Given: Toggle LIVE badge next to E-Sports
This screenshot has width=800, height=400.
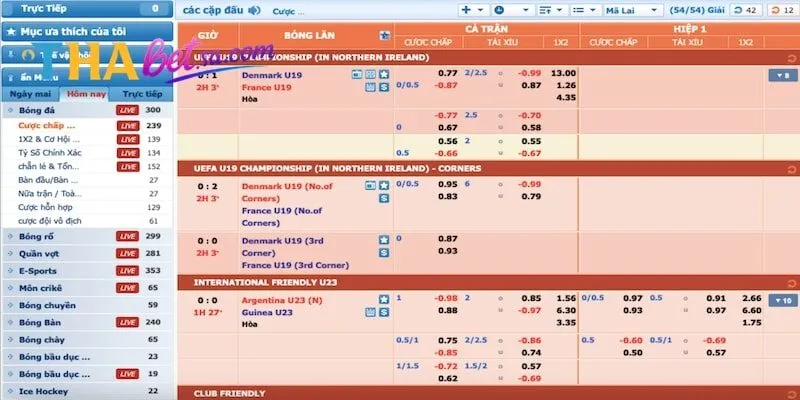Looking at the screenshot, I should [127, 270].
